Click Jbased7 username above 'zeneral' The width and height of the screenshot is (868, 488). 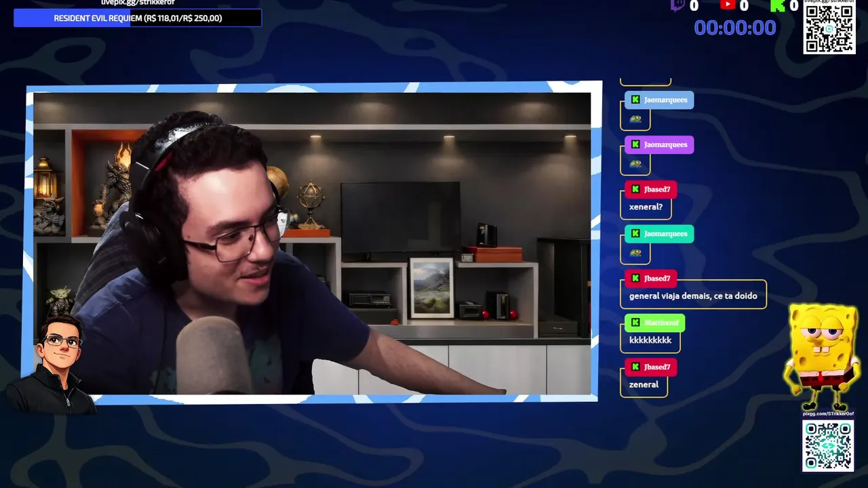pyautogui.click(x=657, y=367)
